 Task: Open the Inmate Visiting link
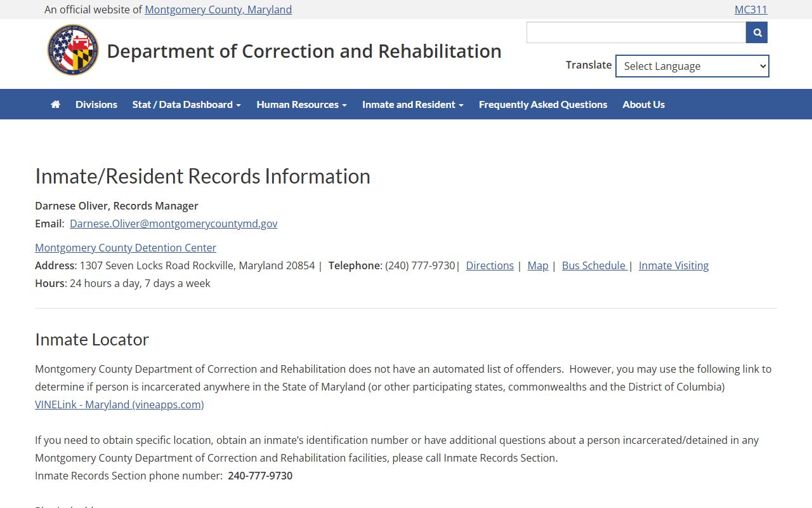(674, 265)
